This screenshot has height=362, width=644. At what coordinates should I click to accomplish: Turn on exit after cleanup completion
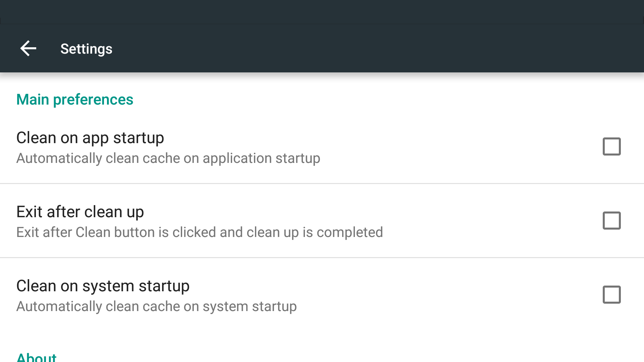click(611, 221)
